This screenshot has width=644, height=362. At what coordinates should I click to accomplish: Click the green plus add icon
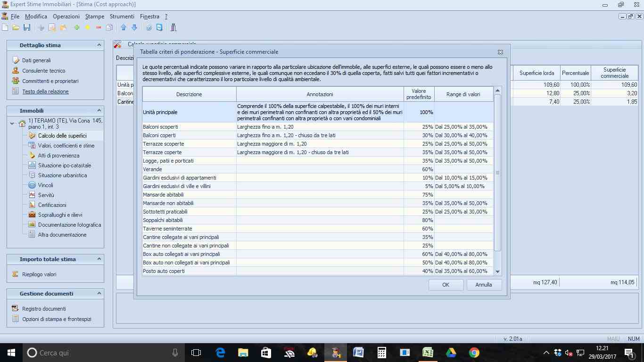click(76, 28)
